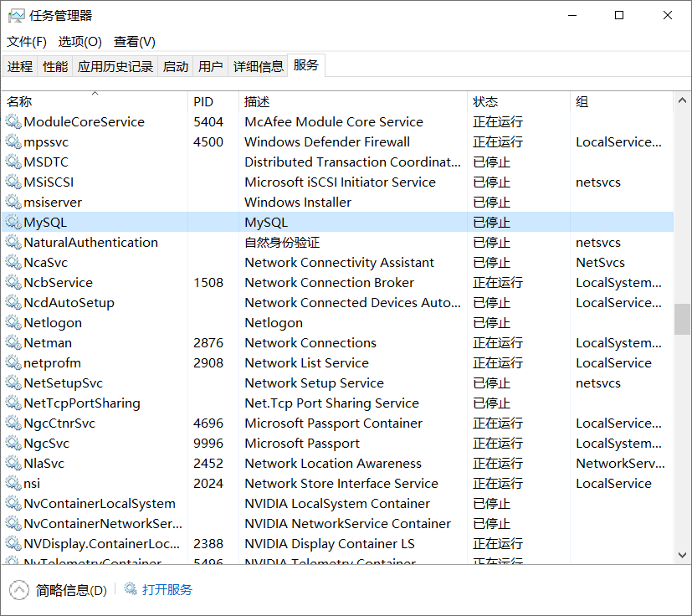Click the gear icon beside NcdAutoSetup
The image size is (692, 616).
coord(13,302)
